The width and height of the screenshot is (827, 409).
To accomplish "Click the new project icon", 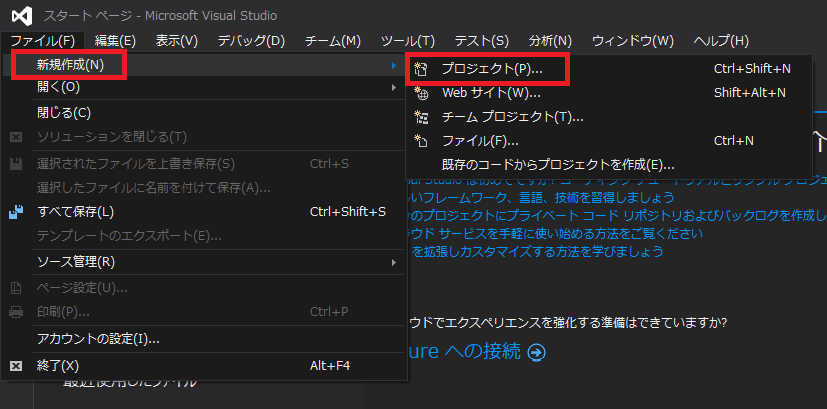I will pyautogui.click(x=420, y=69).
